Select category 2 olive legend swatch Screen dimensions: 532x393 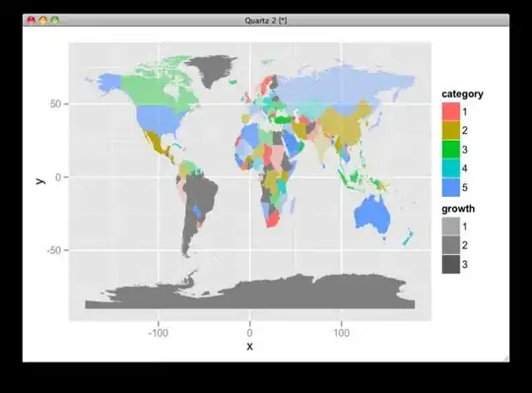pos(451,130)
